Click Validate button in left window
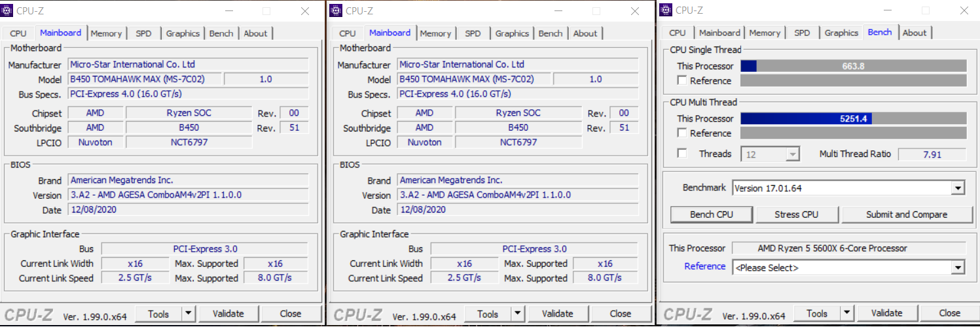 click(228, 314)
